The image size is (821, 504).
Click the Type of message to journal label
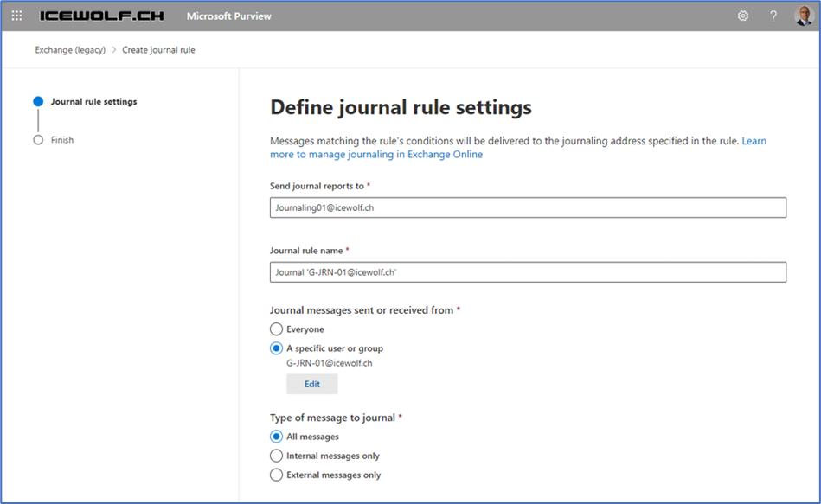[x=332, y=418]
